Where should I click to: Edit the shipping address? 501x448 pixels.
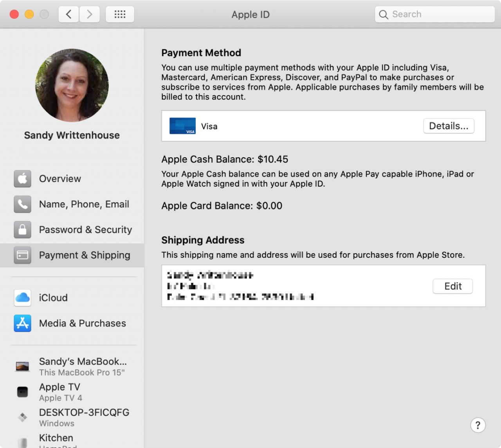(453, 286)
